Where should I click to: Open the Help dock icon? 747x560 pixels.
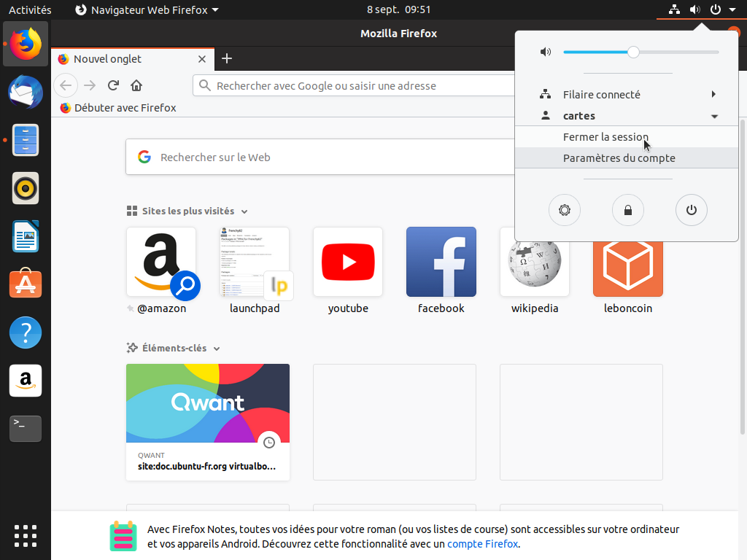pyautogui.click(x=26, y=332)
